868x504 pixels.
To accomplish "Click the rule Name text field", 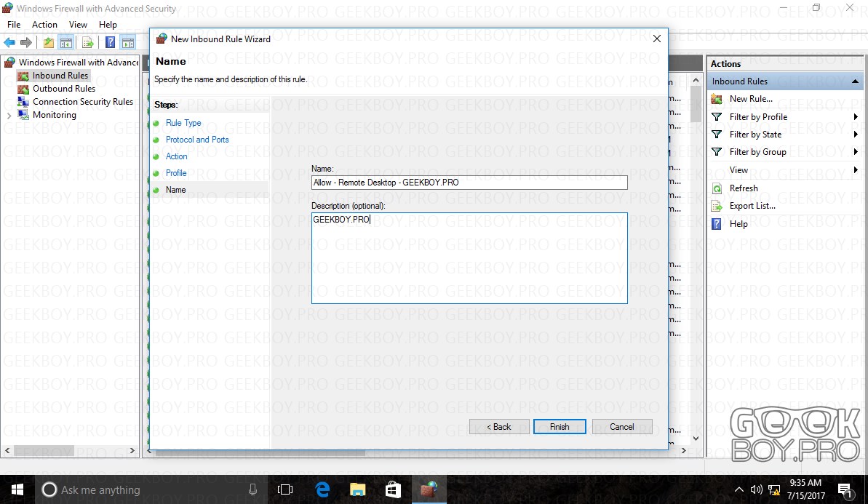I will click(469, 183).
